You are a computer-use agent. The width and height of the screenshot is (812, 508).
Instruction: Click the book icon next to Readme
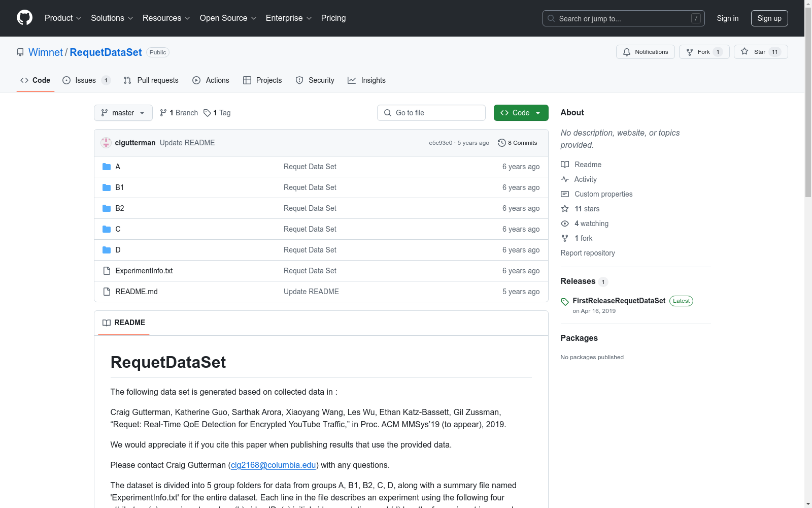565,165
